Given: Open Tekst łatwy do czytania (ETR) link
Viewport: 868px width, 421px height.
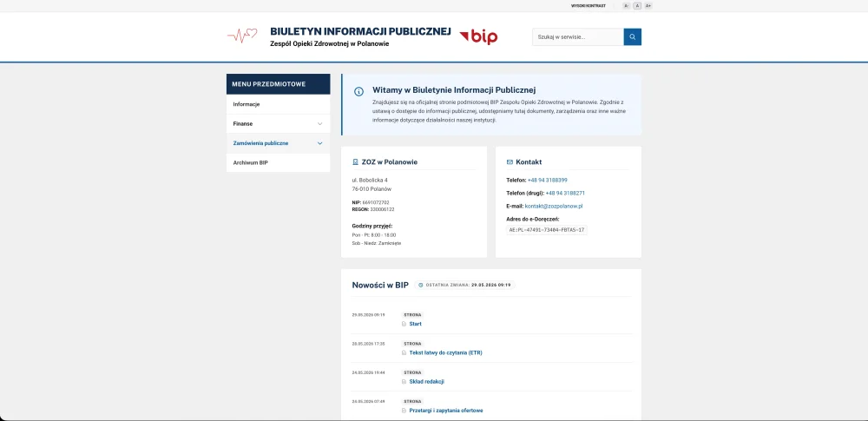Looking at the screenshot, I should 445,353.
